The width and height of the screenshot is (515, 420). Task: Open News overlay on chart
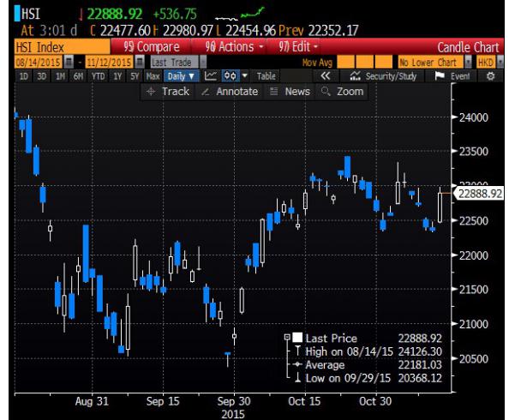click(290, 92)
